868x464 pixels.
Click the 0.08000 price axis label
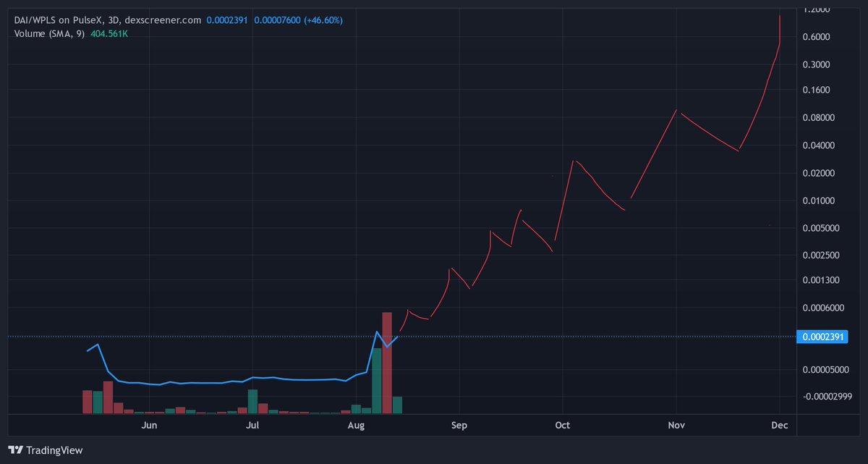[817, 118]
